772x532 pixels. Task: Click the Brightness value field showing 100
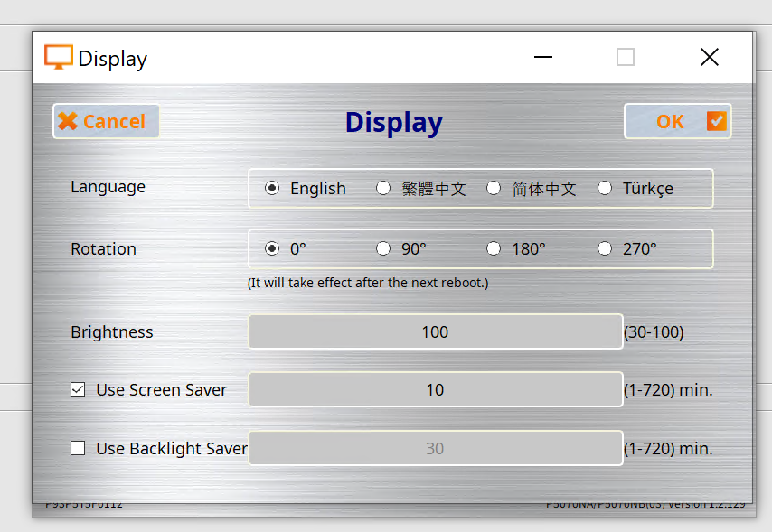[x=435, y=331]
